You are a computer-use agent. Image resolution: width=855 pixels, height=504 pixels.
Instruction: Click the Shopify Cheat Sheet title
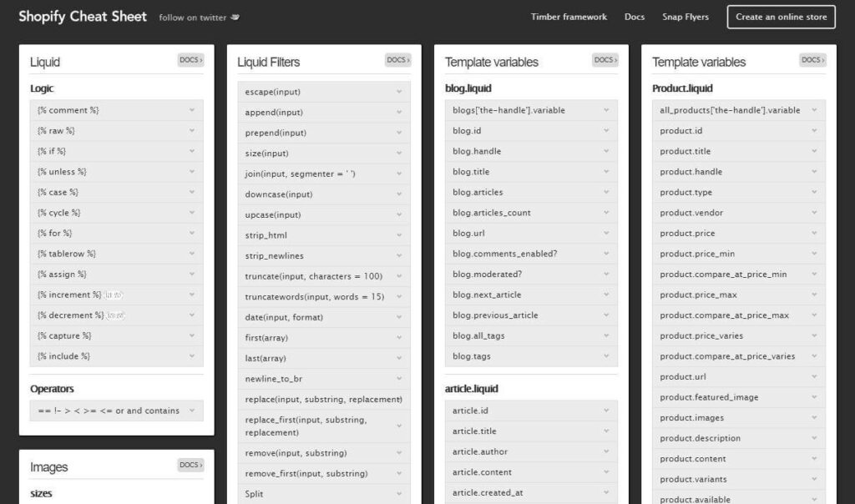tap(83, 17)
